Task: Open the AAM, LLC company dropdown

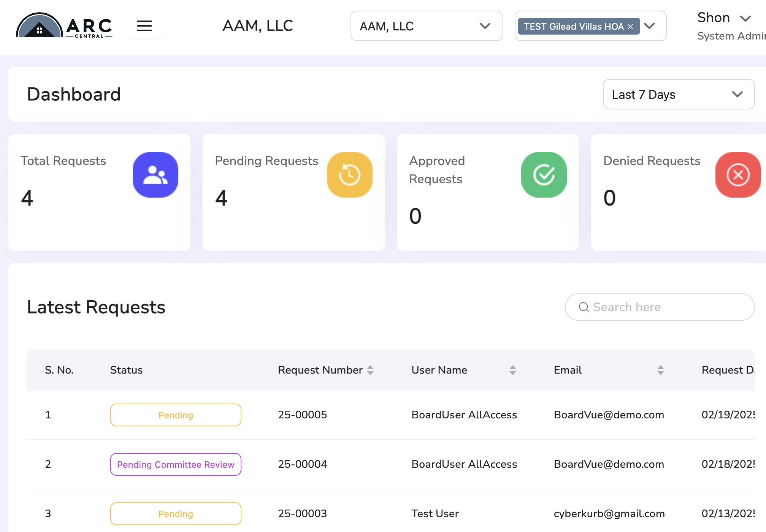Action: point(427,26)
